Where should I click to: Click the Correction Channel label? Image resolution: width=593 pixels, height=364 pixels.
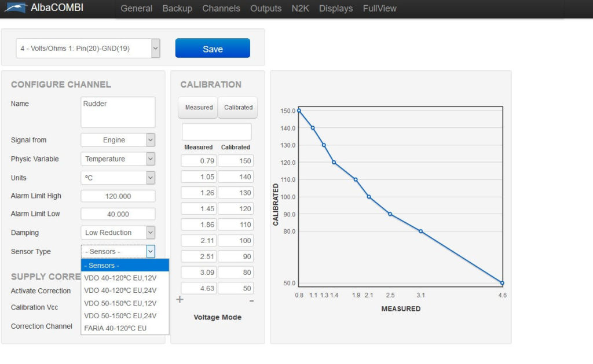pos(42,326)
